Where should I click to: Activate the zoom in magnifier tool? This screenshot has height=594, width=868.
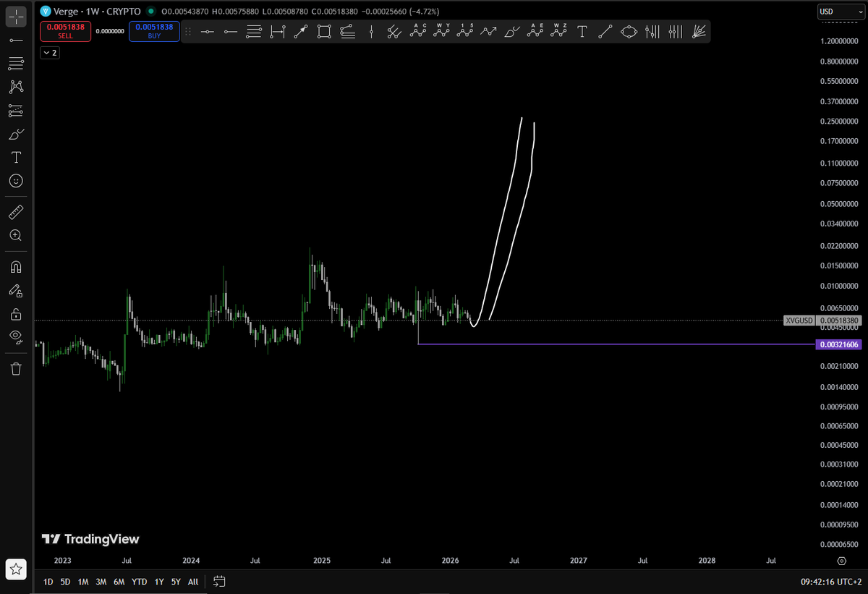point(16,235)
